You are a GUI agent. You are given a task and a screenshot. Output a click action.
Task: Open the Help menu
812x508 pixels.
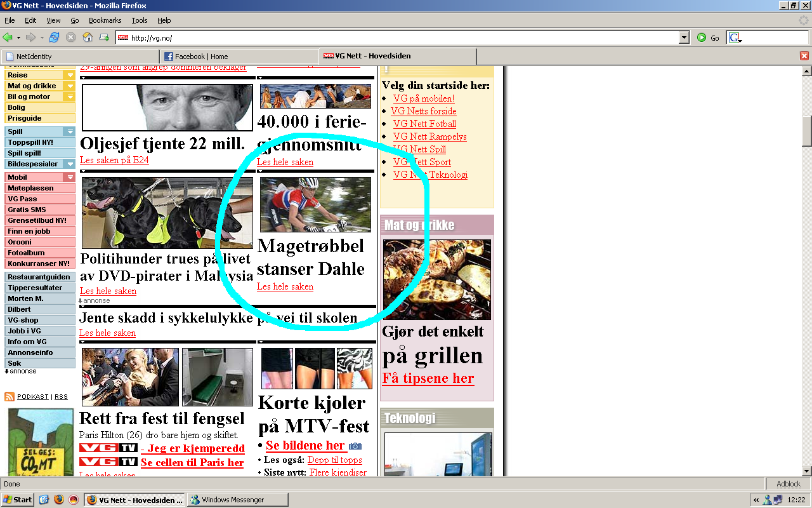tap(164, 20)
